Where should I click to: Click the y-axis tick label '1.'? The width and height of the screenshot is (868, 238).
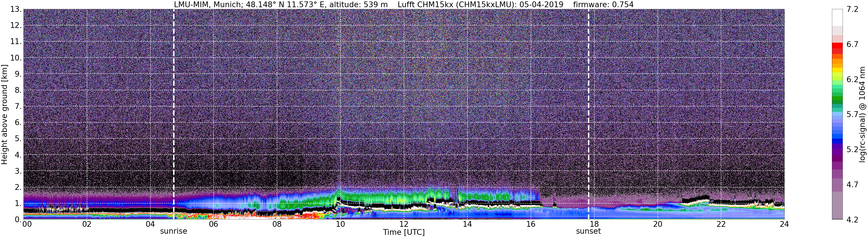tap(18, 203)
